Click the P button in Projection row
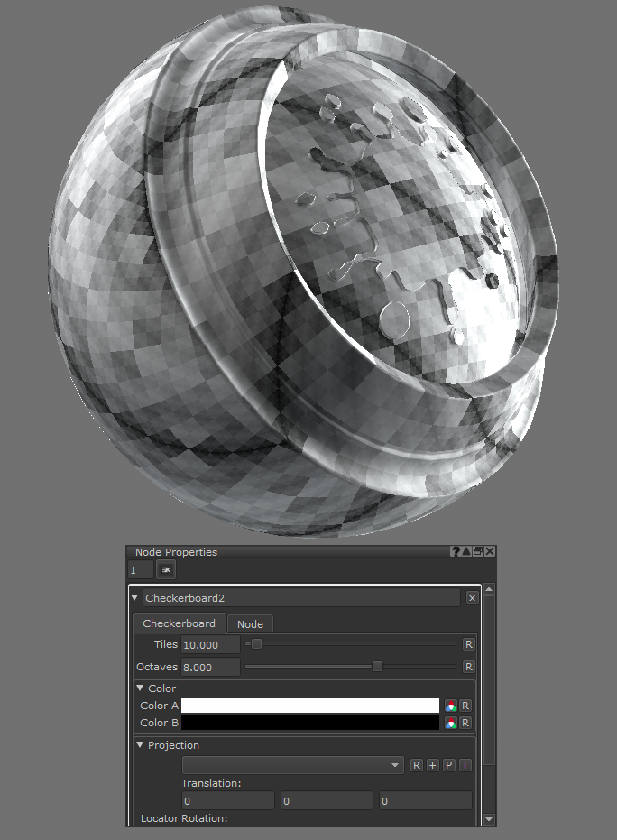The image size is (617, 840). [x=448, y=765]
